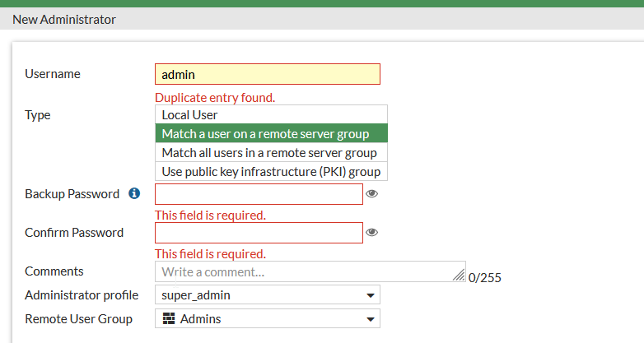Viewport: 644px width, 343px height.
Task: Expand the Remote User Group dropdown arrow
Action: (x=370, y=319)
